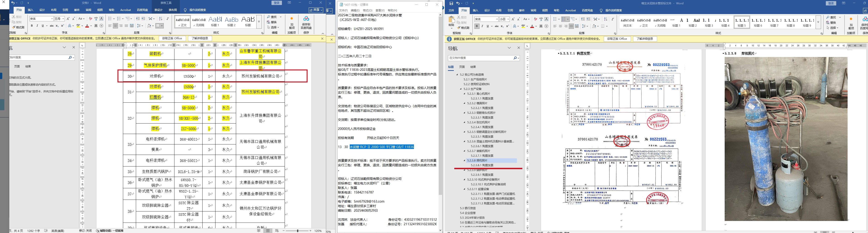Click the 登录 button in 文档1 Word
Screen dimensions: 868x233
click(x=277, y=3)
